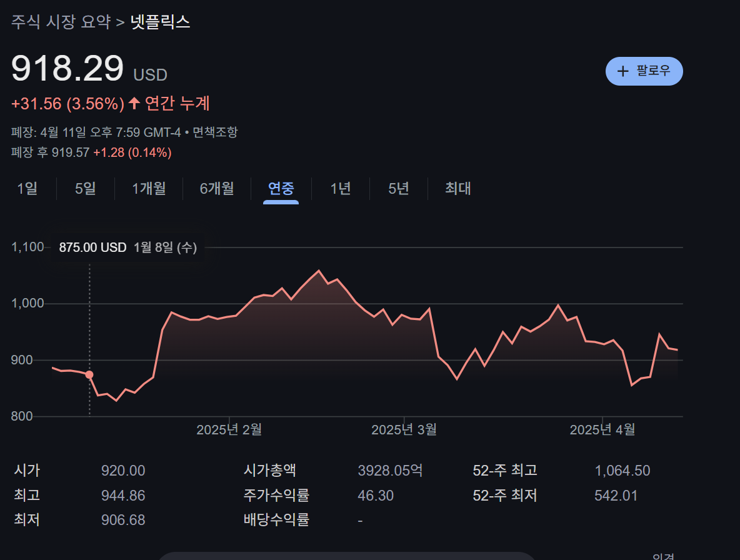Click the 시가 label
Viewport: 740px width, 560px height.
(x=27, y=471)
